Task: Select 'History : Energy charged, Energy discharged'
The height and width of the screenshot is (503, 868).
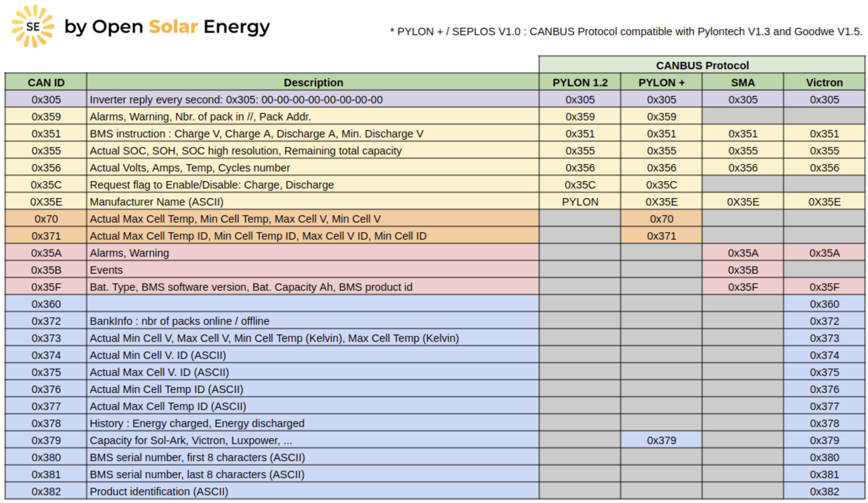Action: coord(313,423)
